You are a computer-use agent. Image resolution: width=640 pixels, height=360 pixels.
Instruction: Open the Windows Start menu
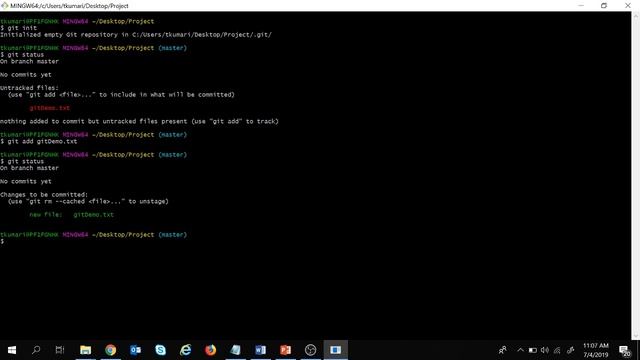[x=12, y=350]
